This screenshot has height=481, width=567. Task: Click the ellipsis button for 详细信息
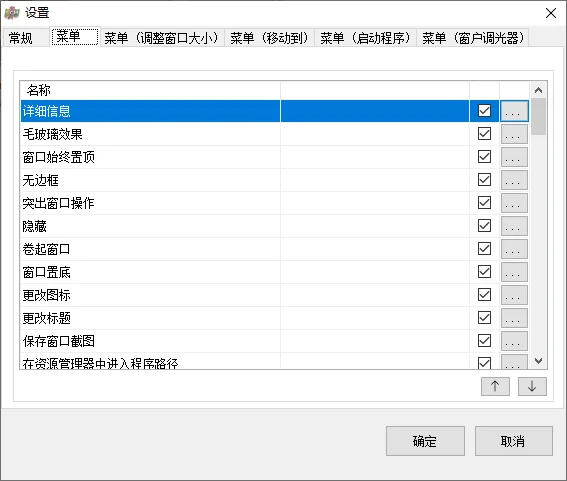coord(514,111)
